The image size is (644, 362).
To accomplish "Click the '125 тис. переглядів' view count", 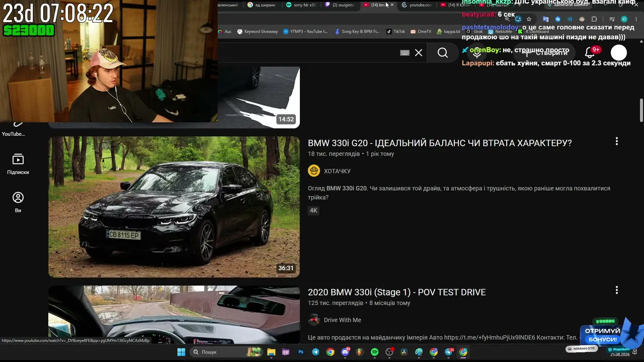I will [336, 303].
